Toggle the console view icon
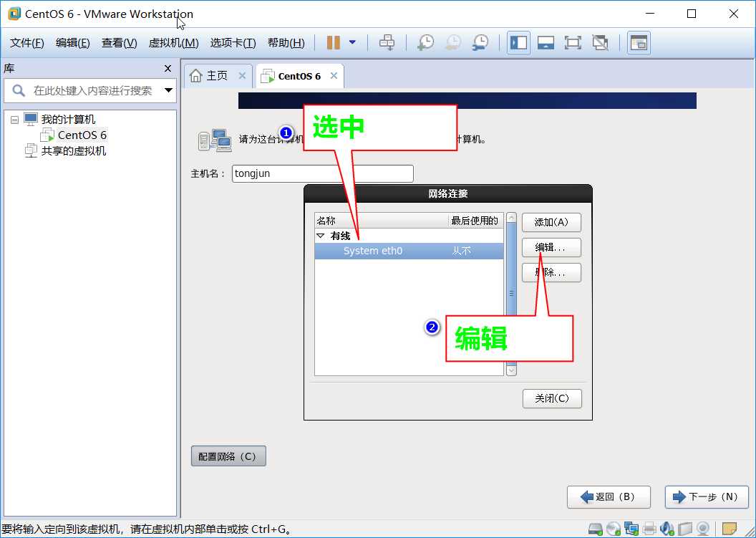This screenshot has width=756, height=538. click(639, 42)
